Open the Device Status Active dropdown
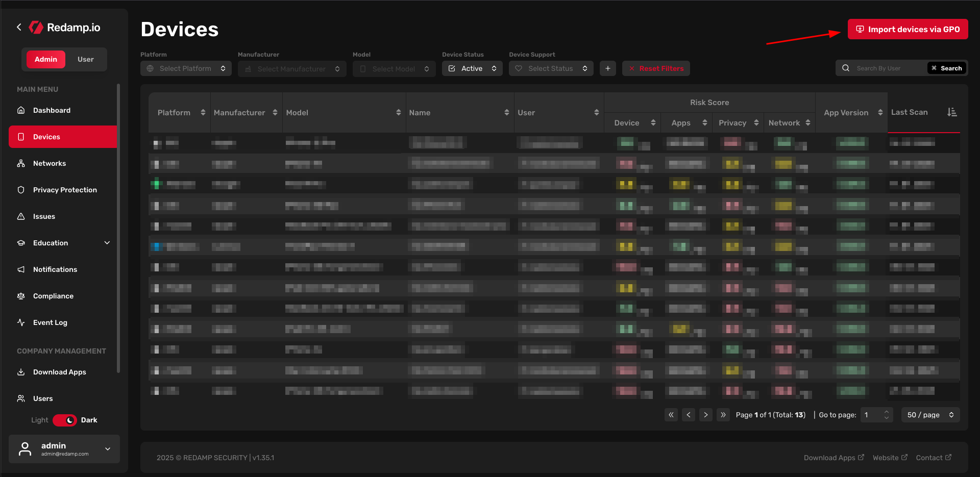The image size is (980, 477). (472, 68)
